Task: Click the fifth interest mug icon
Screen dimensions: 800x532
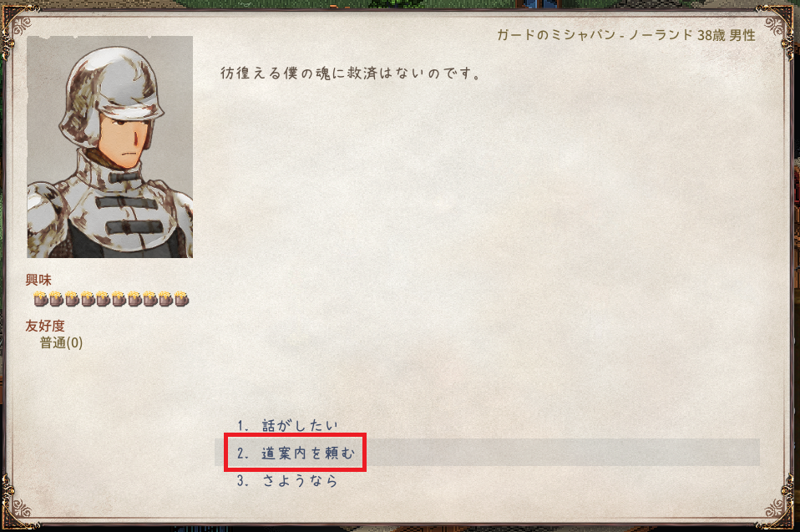Action: pyautogui.click(x=103, y=299)
